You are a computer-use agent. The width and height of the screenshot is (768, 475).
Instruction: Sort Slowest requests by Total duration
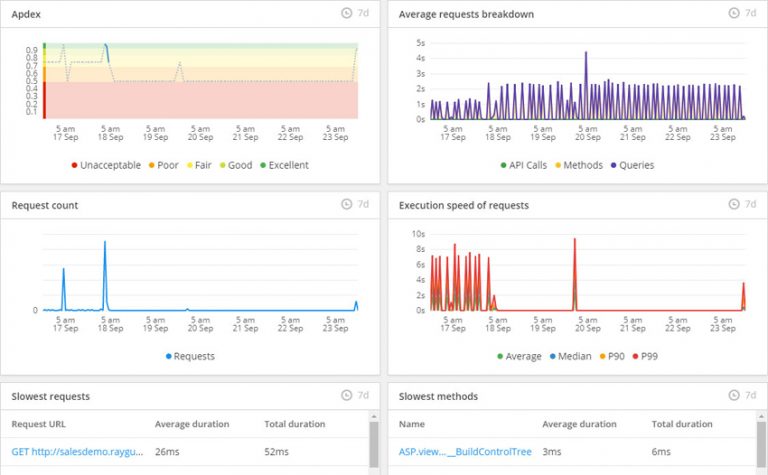(x=295, y=424)
